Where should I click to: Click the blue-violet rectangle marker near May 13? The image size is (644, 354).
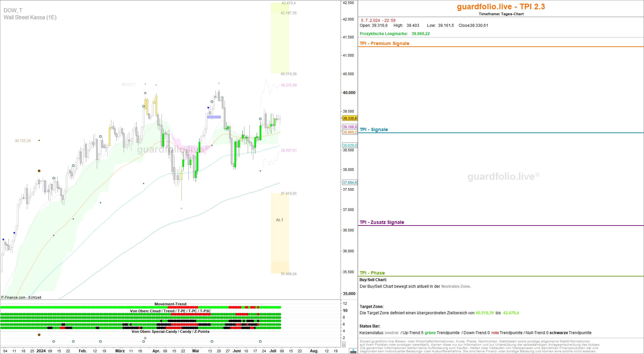point(214,117)
